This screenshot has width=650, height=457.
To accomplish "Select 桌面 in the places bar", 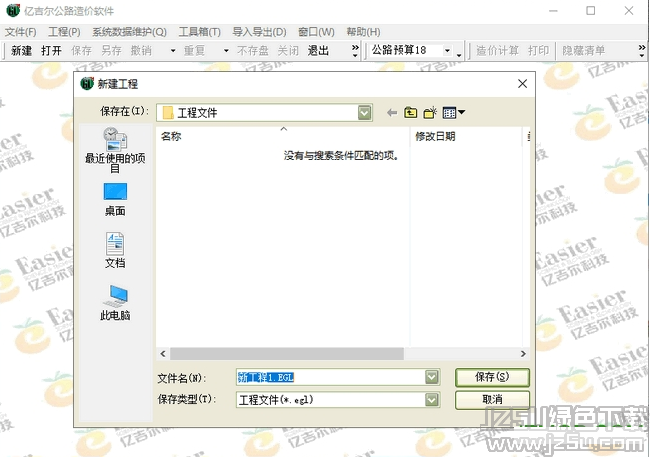I will [x=115, y=200].
